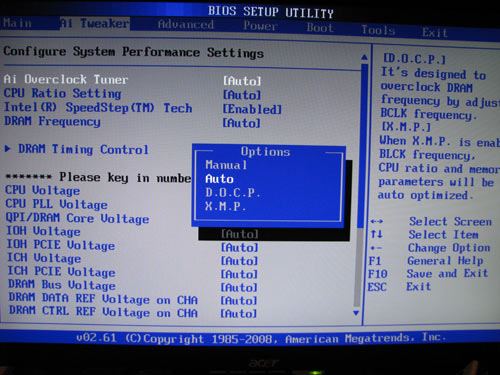Select the CPU Voltage setting
500x375 pixels.
(43, 190)
